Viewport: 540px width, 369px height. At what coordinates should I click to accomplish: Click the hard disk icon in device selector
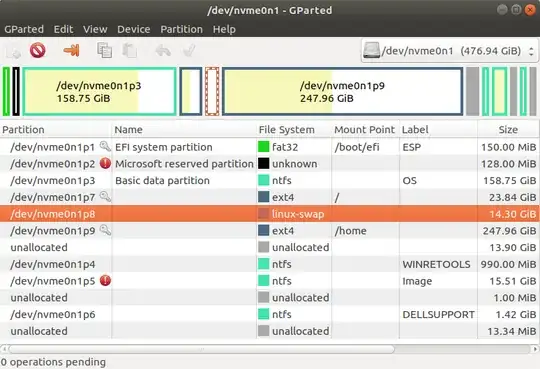(x=372, y=51)
